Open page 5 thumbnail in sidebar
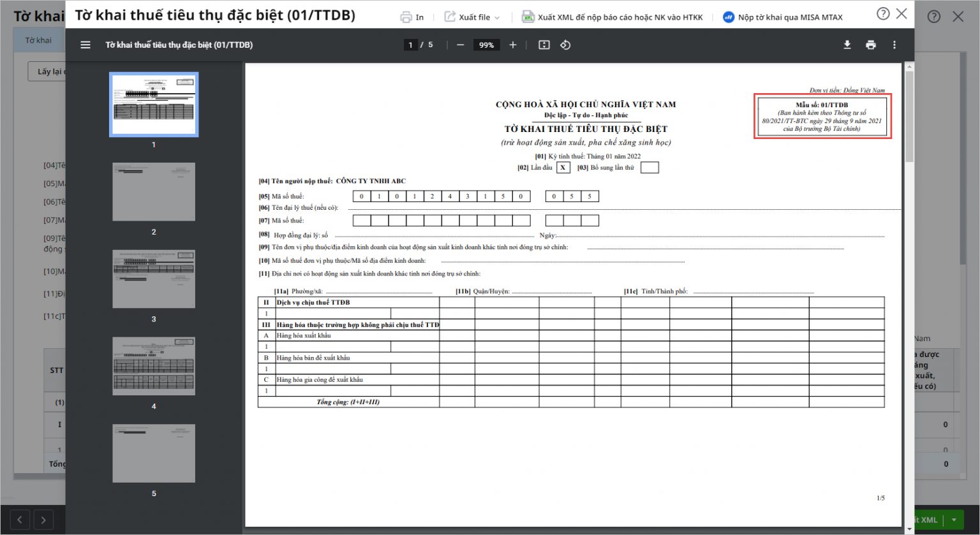The width and height of the screenshot is (980, 535). [154, 453]
